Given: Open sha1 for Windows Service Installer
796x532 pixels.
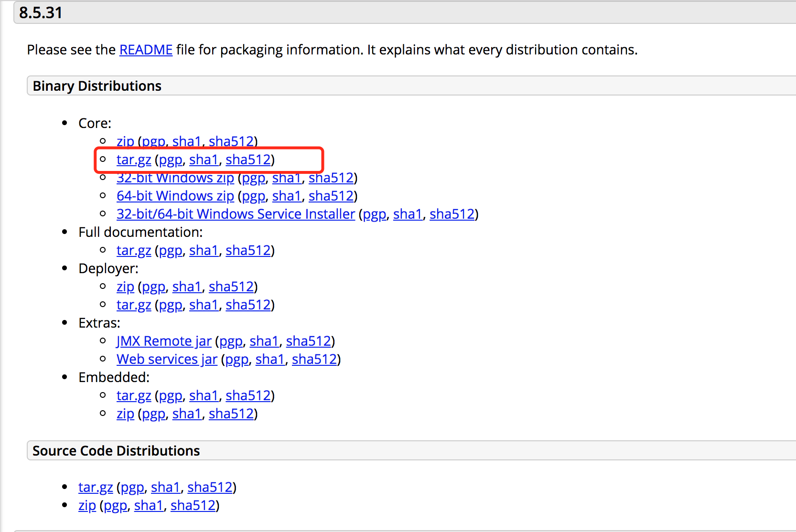Looking at the screenshot, I should tap(408, 214).
